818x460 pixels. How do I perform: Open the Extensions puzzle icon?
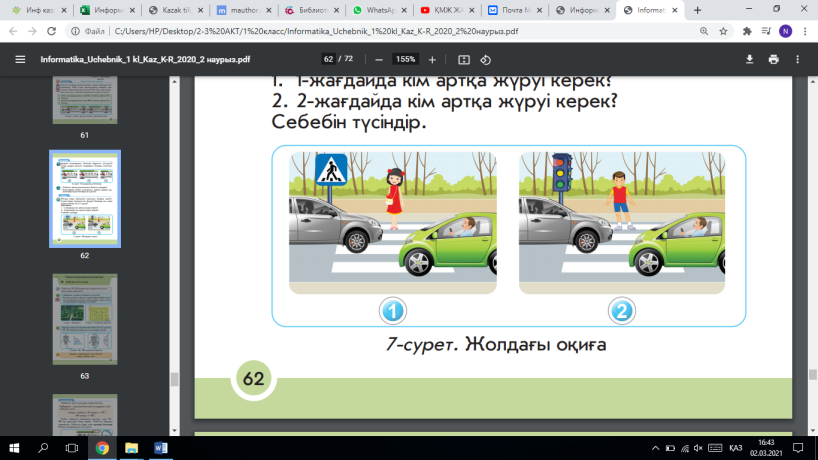(747, 31)
